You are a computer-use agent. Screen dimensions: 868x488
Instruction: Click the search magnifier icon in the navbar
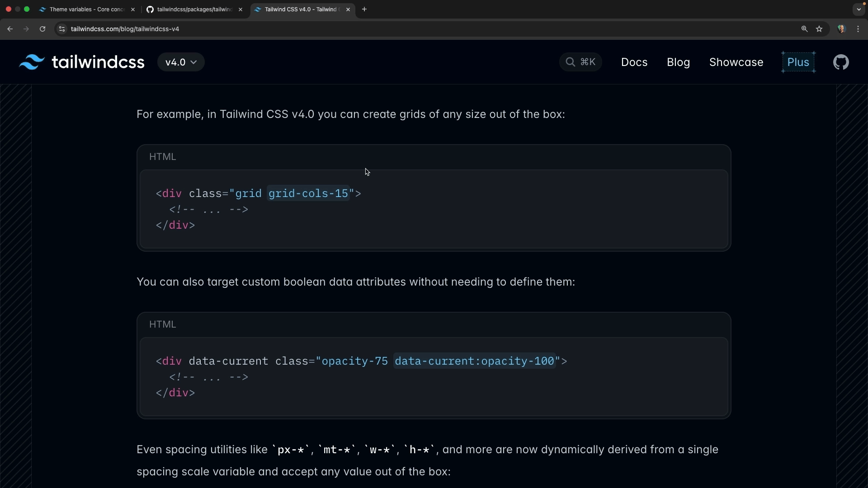click(571, 62)
